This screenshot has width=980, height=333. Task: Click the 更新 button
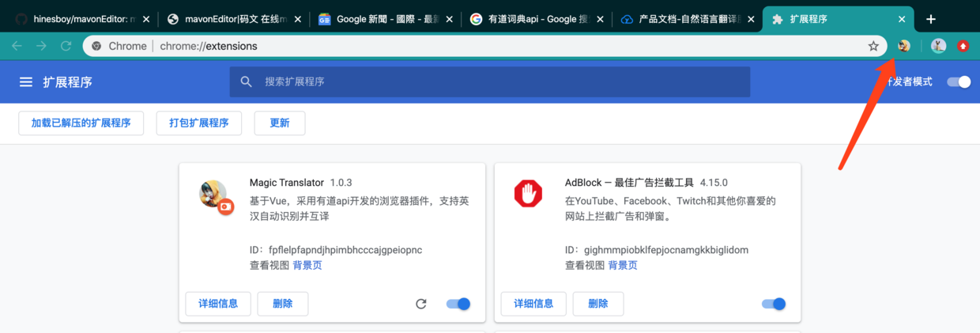click(280, 123)
